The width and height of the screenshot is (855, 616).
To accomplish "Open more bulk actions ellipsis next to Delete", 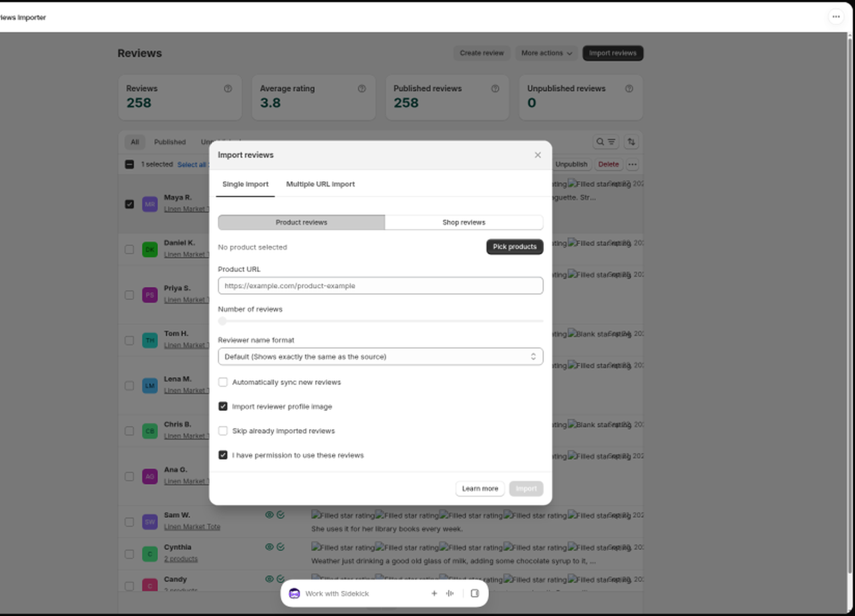I will point(632,164).
